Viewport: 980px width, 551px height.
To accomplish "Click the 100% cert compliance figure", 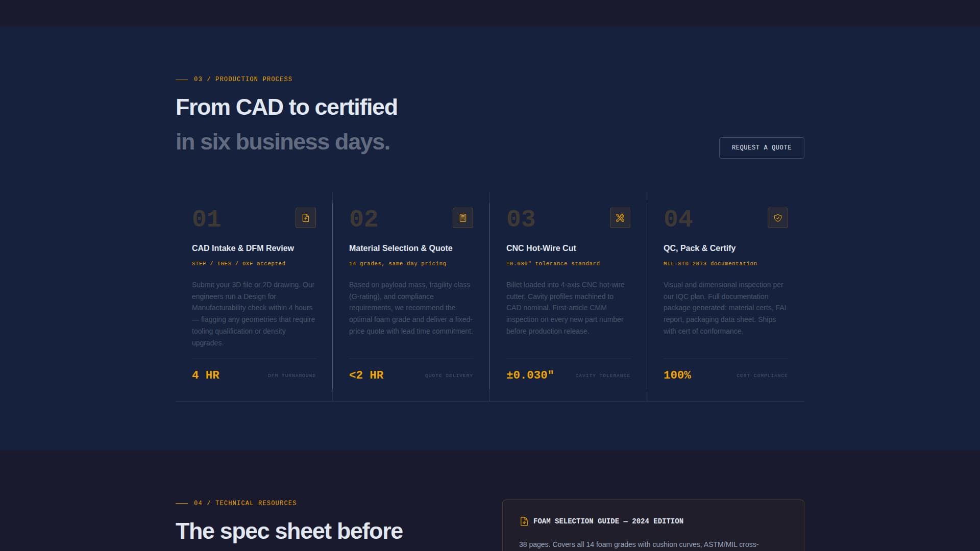I will 677,375.
